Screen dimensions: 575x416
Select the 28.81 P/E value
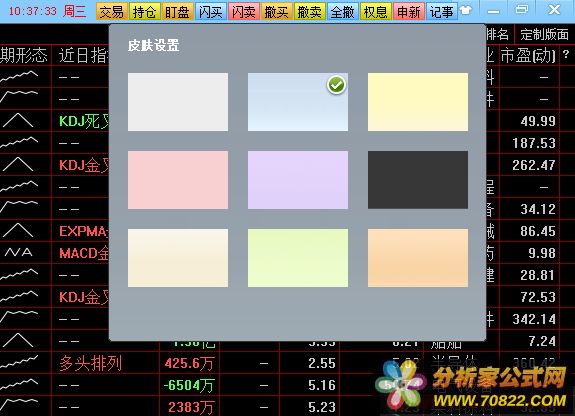pyautogui.click(x=538, y=275)
